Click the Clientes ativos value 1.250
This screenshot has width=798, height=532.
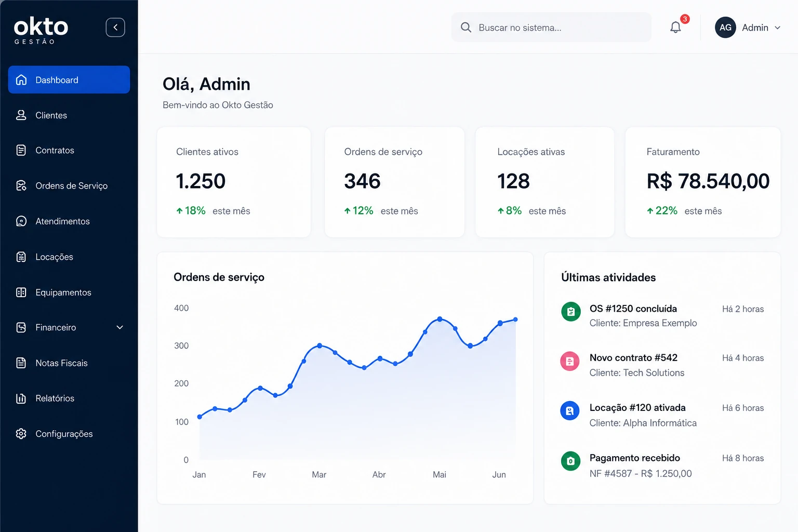[x=201, y=181]
